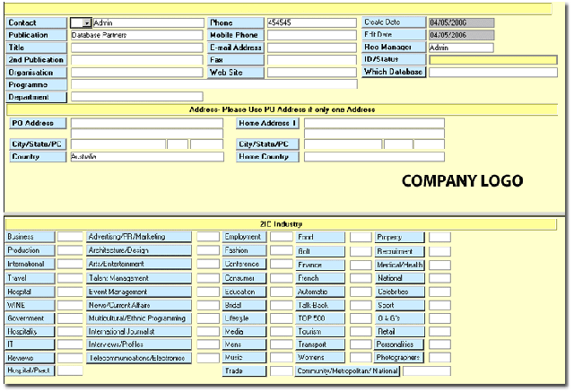The height and width of the screenshot is (392, 574).
Task: Open the Contact dropdown arrow
Action: click(86, 23)
